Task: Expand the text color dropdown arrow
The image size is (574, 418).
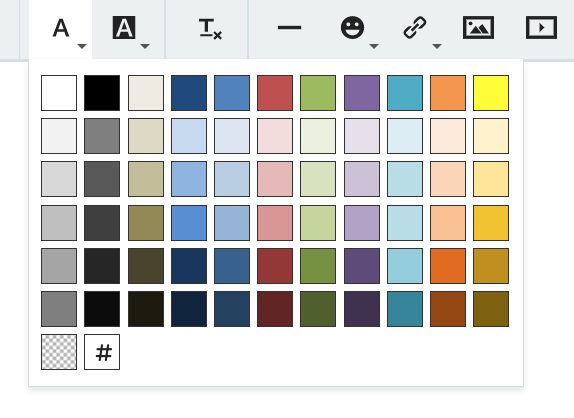Action: point(82,46)
